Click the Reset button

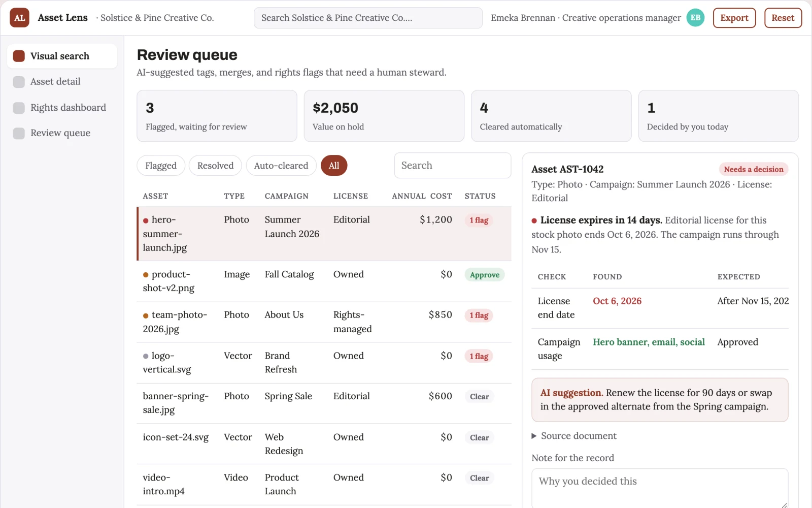(x=783, y=18)
